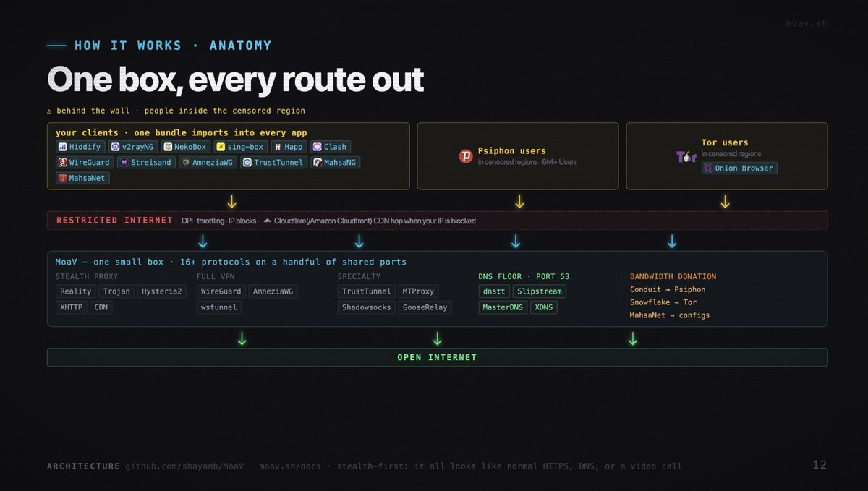Click the Tor onion logo

(686, 155)
